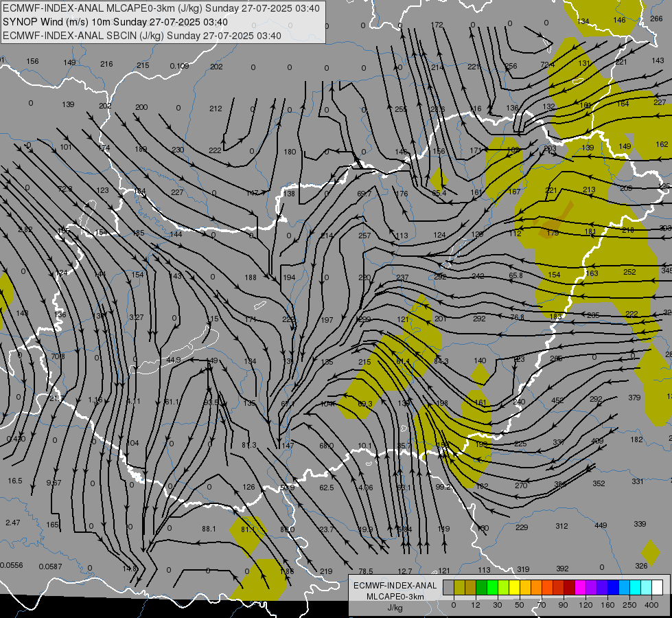Pick the bright yellow legend swatch
Image resolution: width=672 pixels, height=618 pixels.
[x=514, y=587]
